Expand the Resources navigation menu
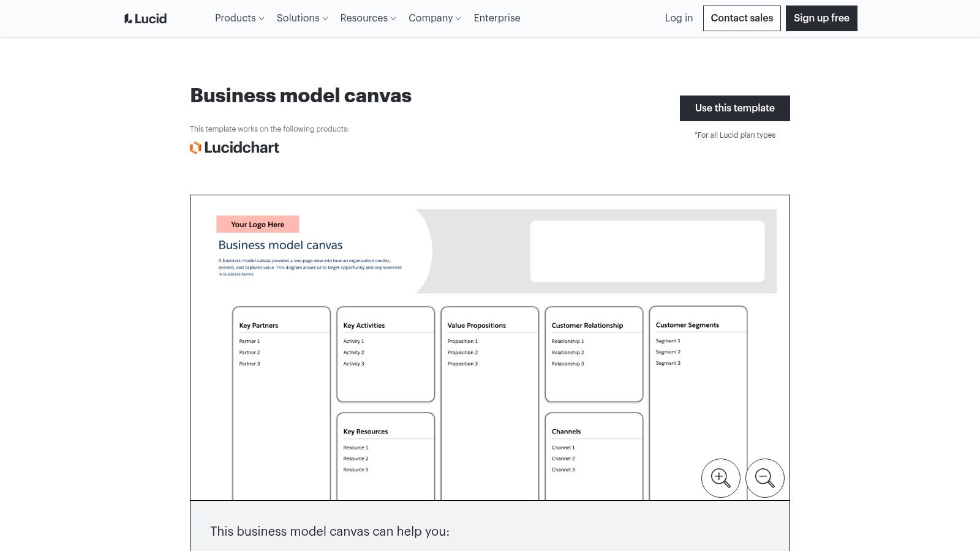Viewport: 980px width, 551px height. [367, 18]
